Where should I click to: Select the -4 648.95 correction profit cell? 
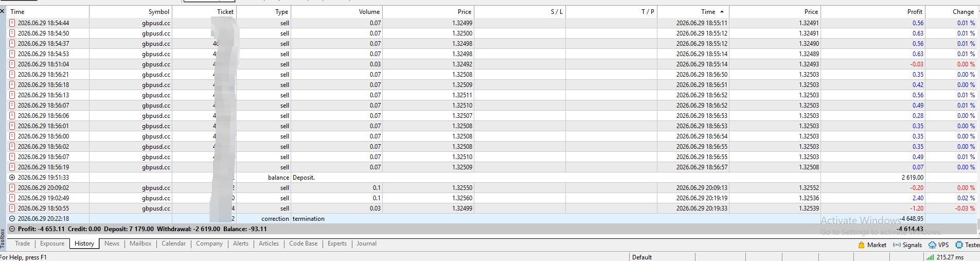(912, 219)
